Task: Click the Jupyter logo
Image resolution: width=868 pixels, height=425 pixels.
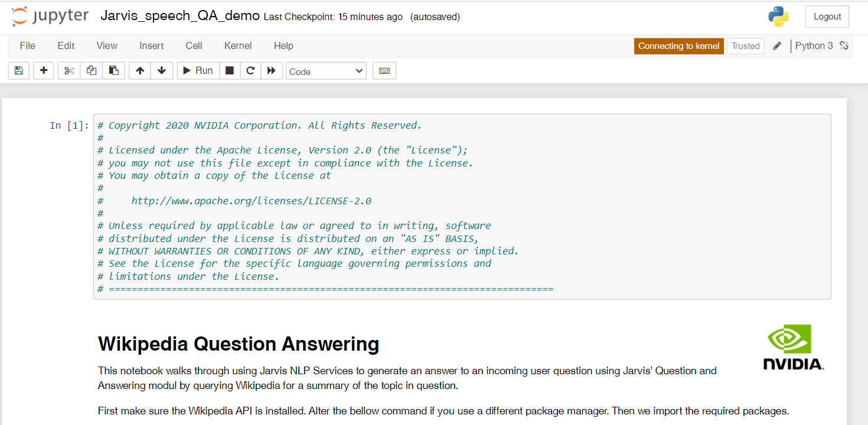Action: pos(50,17)
